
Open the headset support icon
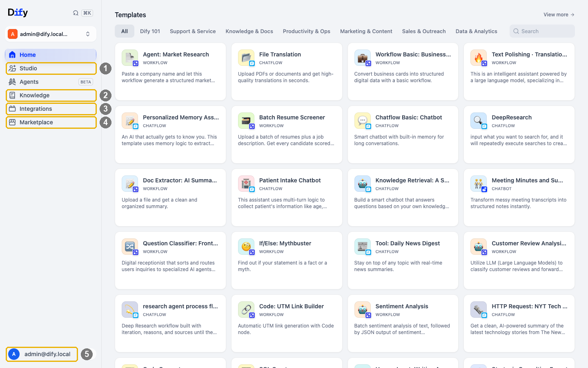pyautogui.click(x=76, y=13)
